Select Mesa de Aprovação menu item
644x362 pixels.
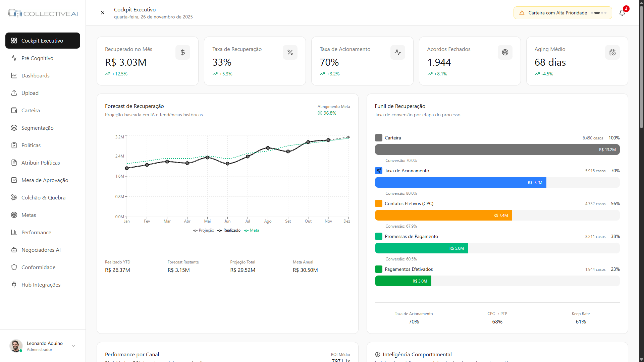(x=45, y=180)
